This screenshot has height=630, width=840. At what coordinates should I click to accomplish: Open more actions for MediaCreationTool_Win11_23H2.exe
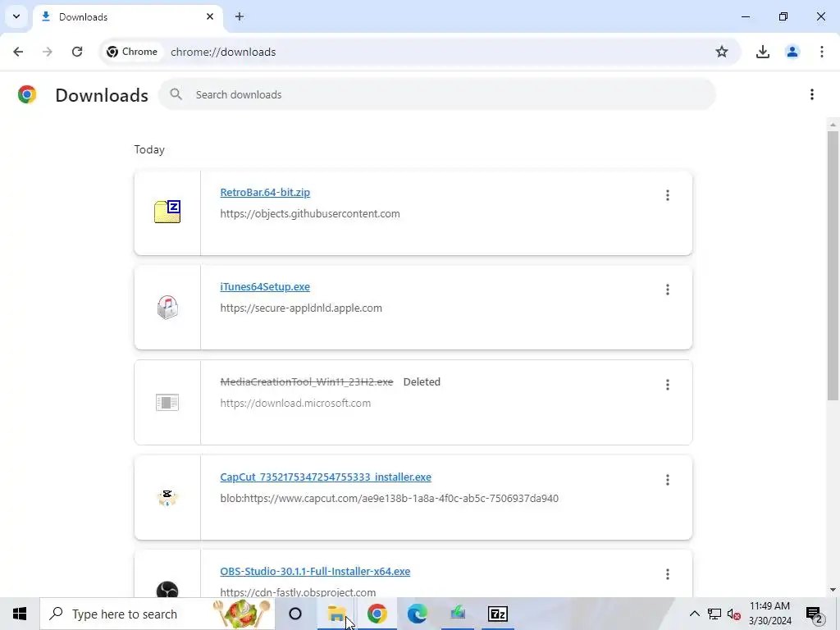click(668, 385)
